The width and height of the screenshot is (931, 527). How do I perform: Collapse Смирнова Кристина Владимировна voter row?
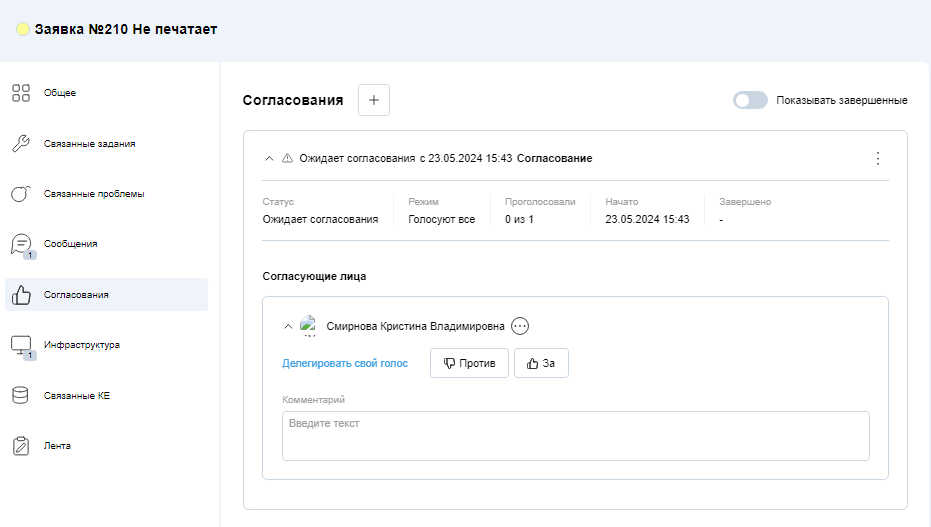coord(288,326)
